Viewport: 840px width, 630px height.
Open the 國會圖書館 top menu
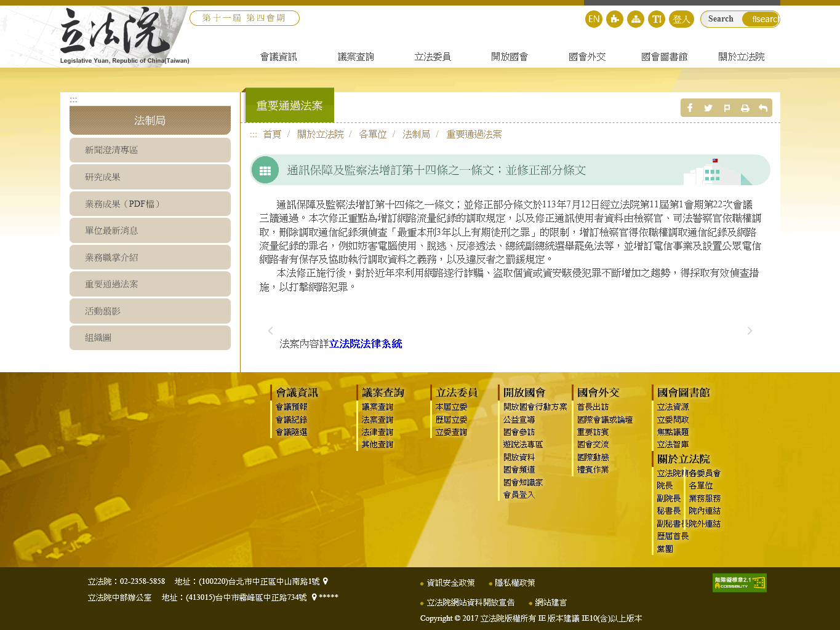click(664, 57)
